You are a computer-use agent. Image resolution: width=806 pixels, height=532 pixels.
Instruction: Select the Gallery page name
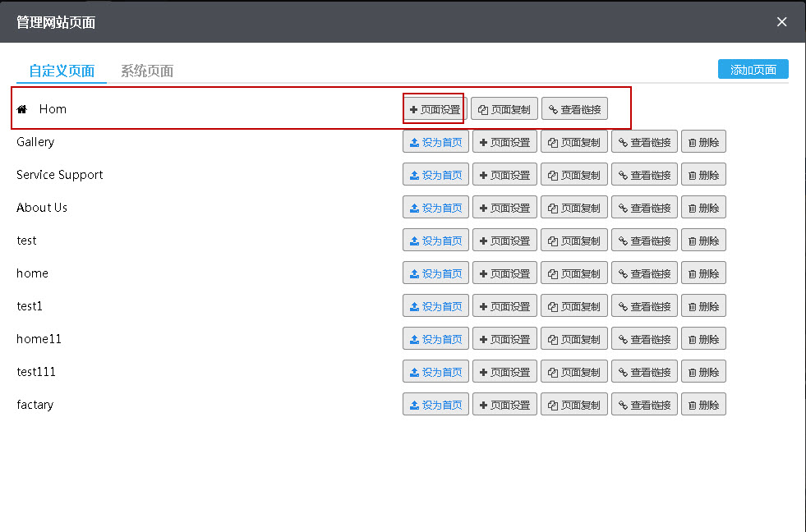point(35,142)
